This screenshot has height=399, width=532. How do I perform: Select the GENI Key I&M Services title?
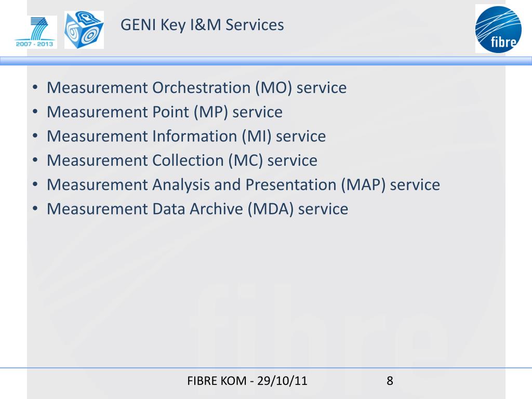pyautogui.click(x=202, y=25)
